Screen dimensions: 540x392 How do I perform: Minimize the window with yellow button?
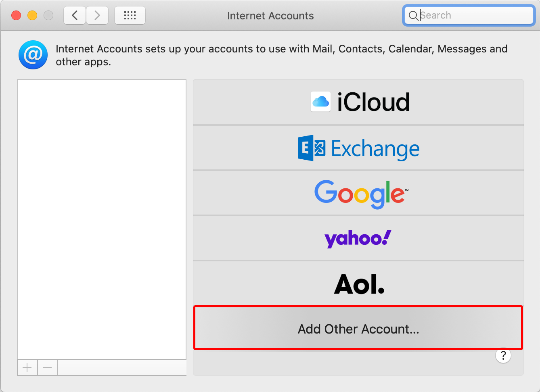(x=32, y=15)
